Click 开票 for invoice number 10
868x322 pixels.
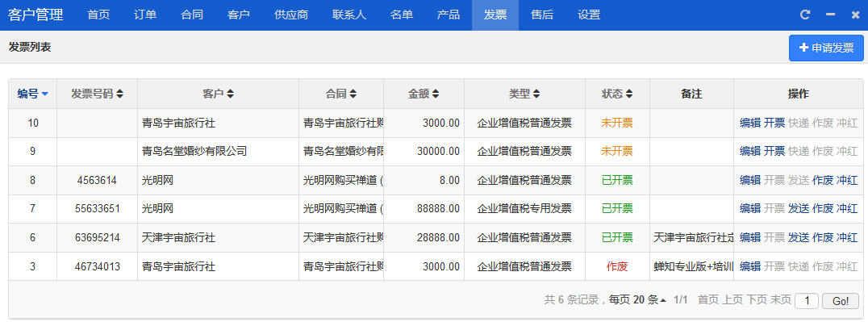coord(774,123)
